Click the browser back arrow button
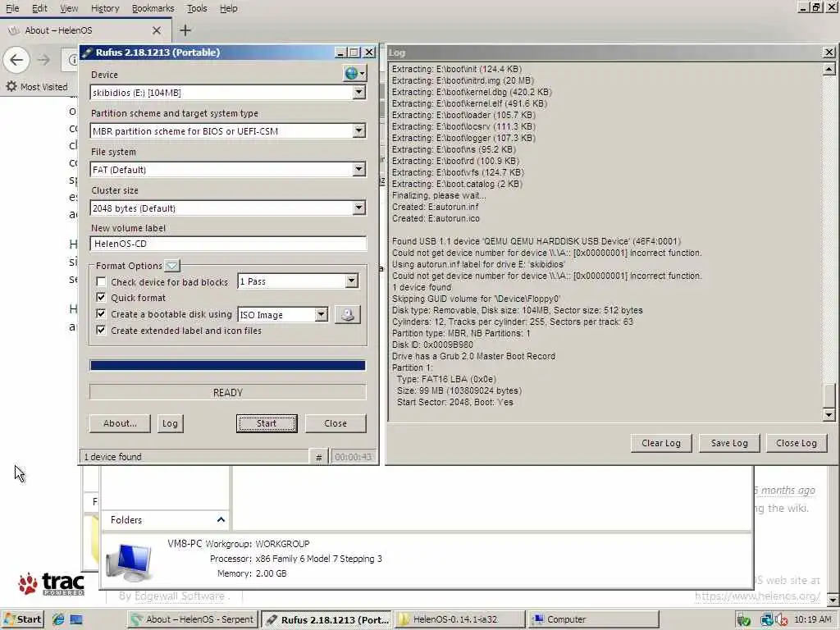This screenshot has width=840, height=630. [16, 59]
